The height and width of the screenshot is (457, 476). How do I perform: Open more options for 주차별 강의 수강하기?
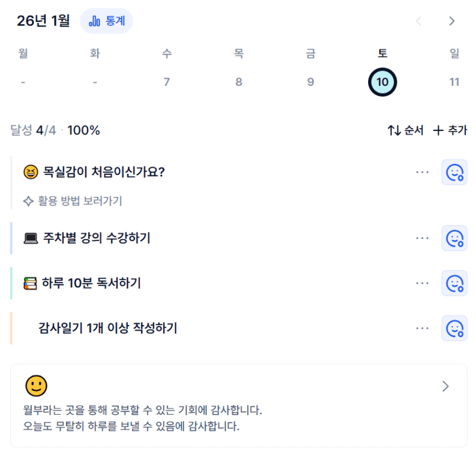422,238
